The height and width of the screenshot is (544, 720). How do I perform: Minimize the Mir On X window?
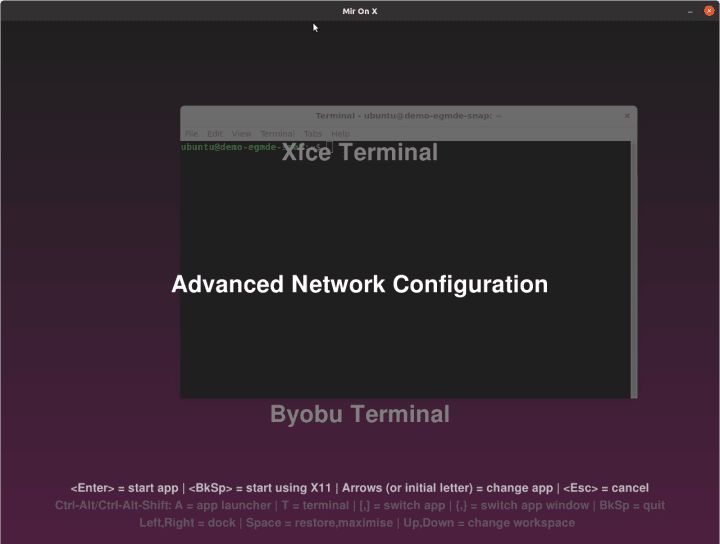pos(690,11)
